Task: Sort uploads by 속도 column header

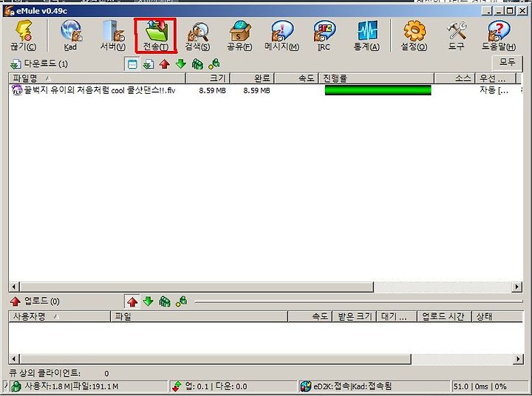Action: pos(310,317)
